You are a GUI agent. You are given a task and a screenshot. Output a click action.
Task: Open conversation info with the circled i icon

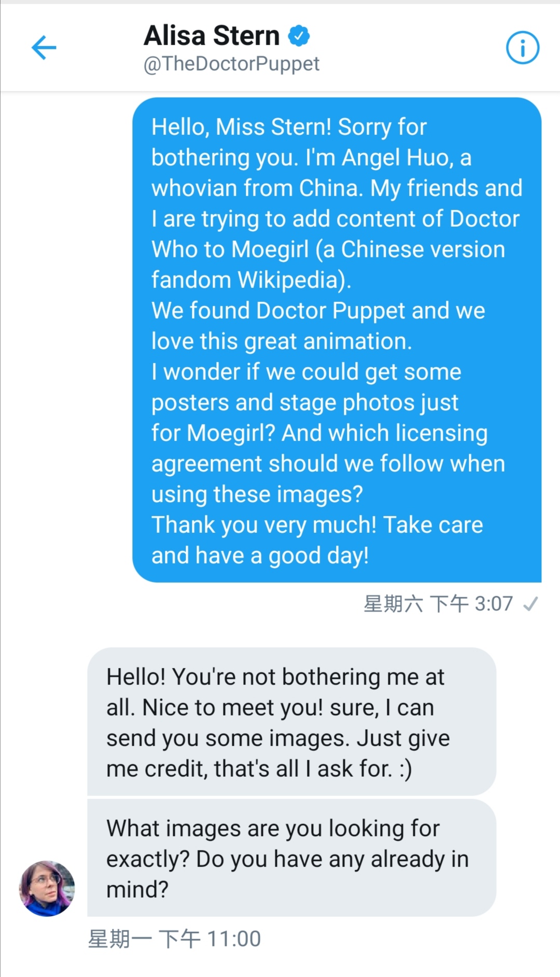(522, 48)
